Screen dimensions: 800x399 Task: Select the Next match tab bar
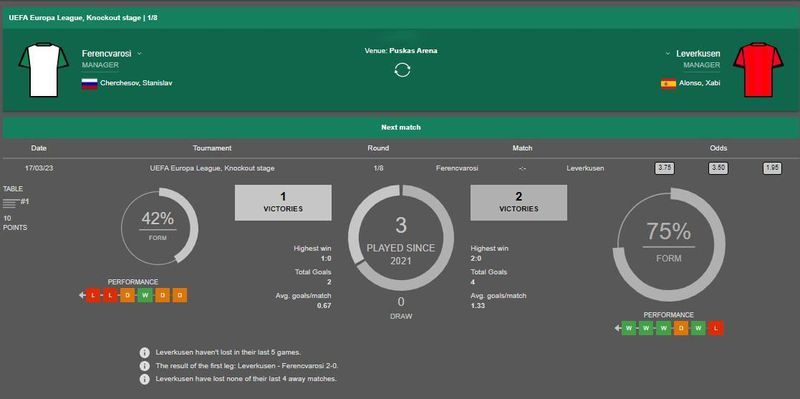point(401,128)
